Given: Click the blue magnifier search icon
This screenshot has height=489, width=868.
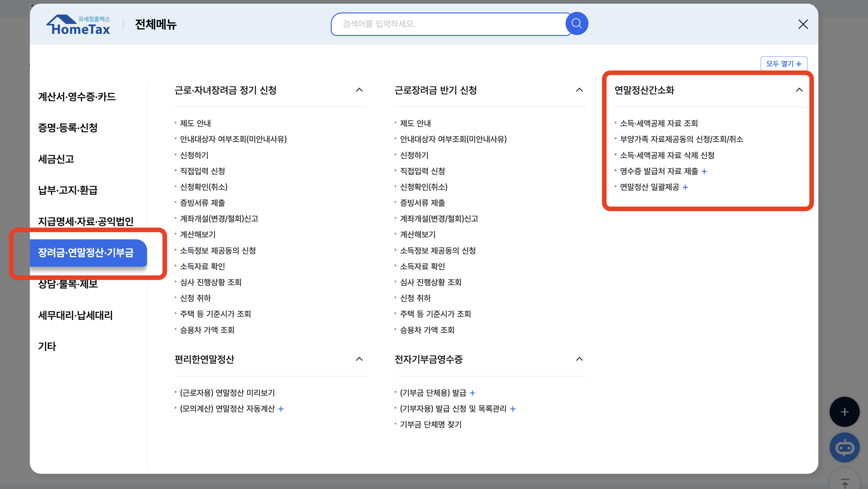Looking at the screenshot, I should tap(577, 24).
